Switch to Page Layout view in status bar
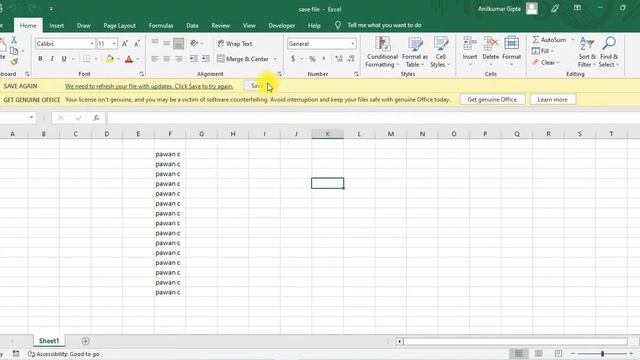This screenshot has width=640, height=360. (539, 353)
